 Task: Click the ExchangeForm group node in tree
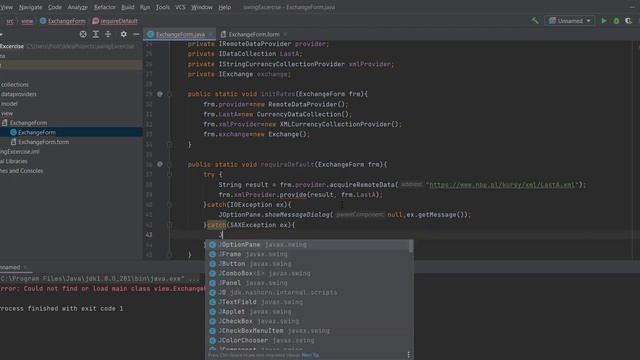click(x=24, y=123)
